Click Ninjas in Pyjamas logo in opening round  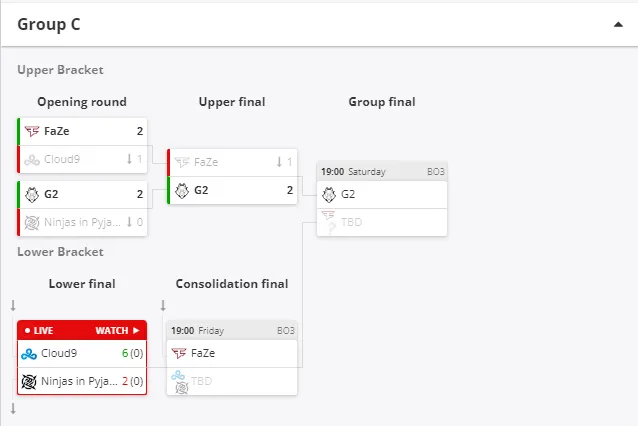click(x=32, y=223)
